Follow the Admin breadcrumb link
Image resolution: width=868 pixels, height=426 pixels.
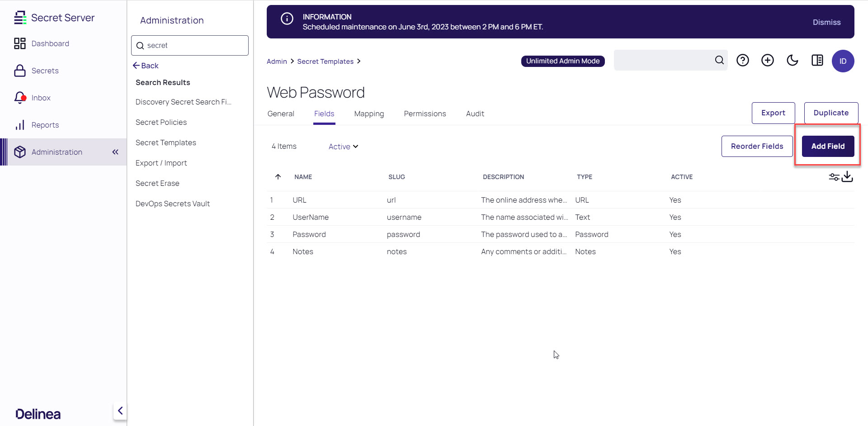[277, 61]
